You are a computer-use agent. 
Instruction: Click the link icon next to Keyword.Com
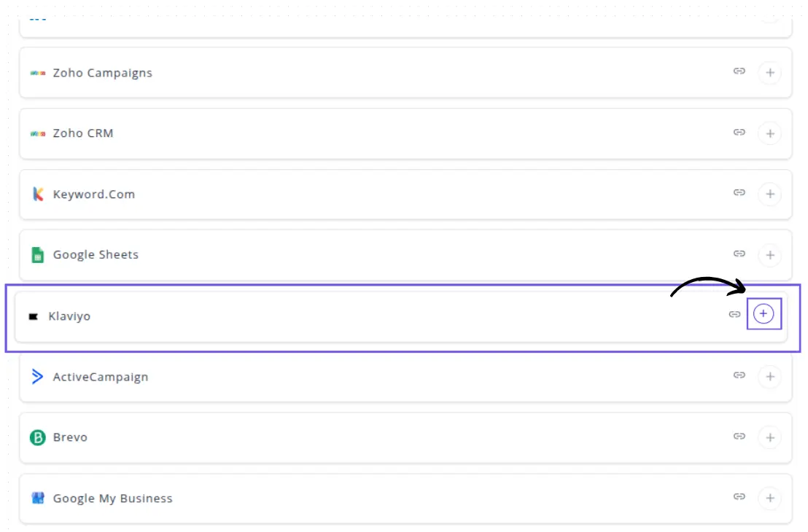pyautogui.click(x=739, y=193)
